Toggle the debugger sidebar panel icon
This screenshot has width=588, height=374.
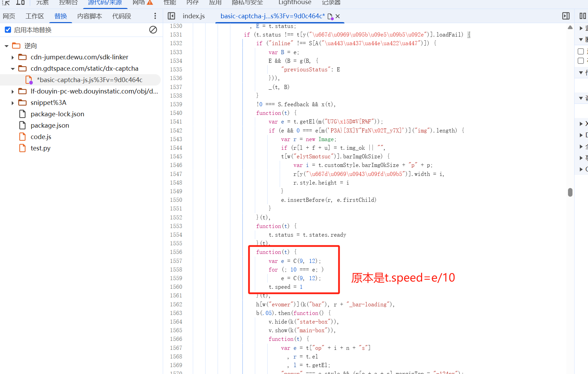coord(566,16)
